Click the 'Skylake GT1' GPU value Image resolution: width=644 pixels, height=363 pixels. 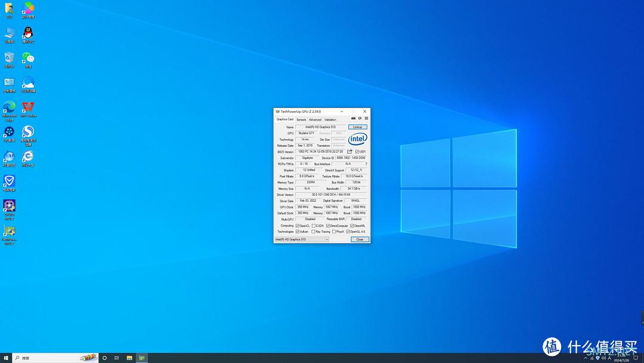click(x=306, y=133)
